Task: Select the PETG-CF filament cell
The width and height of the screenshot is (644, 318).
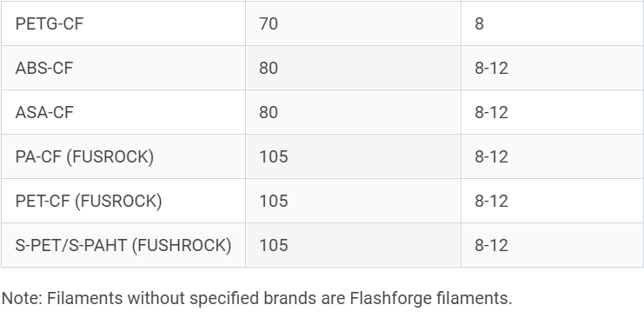Action: pos(123,23)
